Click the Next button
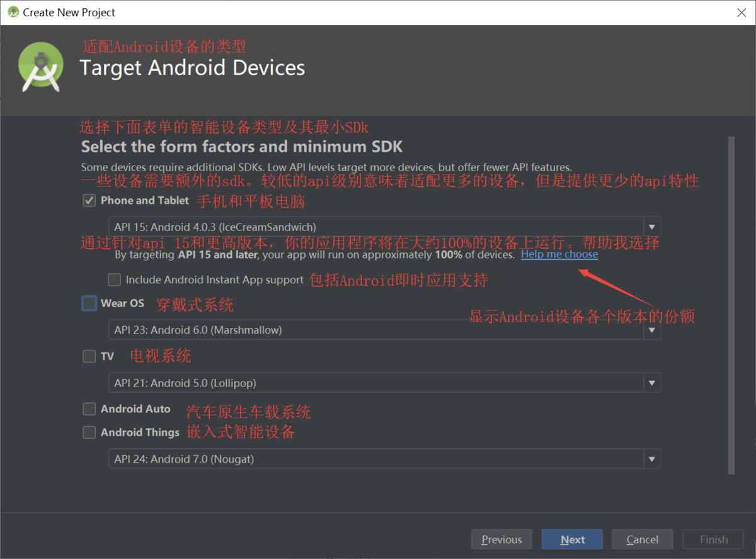This screenshot has height=559, width=756. point(572,539)
